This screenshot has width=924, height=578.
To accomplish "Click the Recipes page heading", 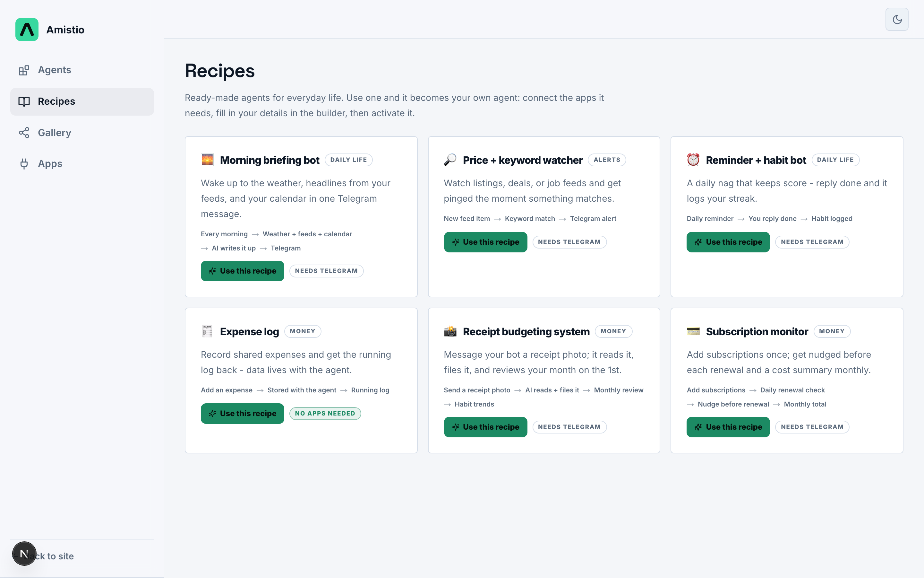I will click(219, 71).
